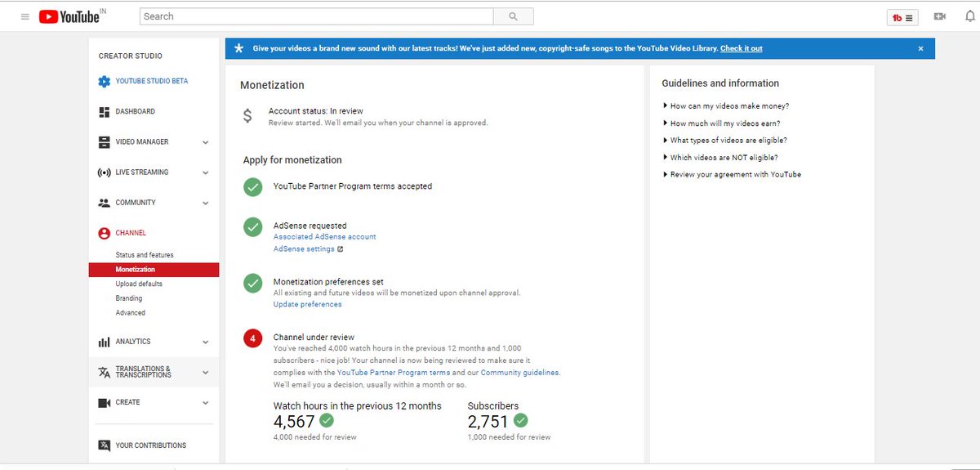The width and height of the screenshot is (980, 470).
Task: Click the 'Guidelines and information' heading
Action: (x=720, y=83)
